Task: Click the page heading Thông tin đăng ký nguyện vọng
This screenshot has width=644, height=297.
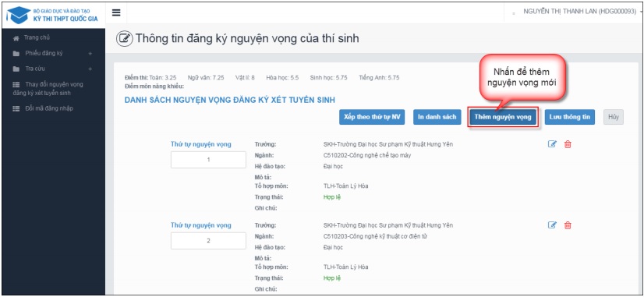Action: 247,39
